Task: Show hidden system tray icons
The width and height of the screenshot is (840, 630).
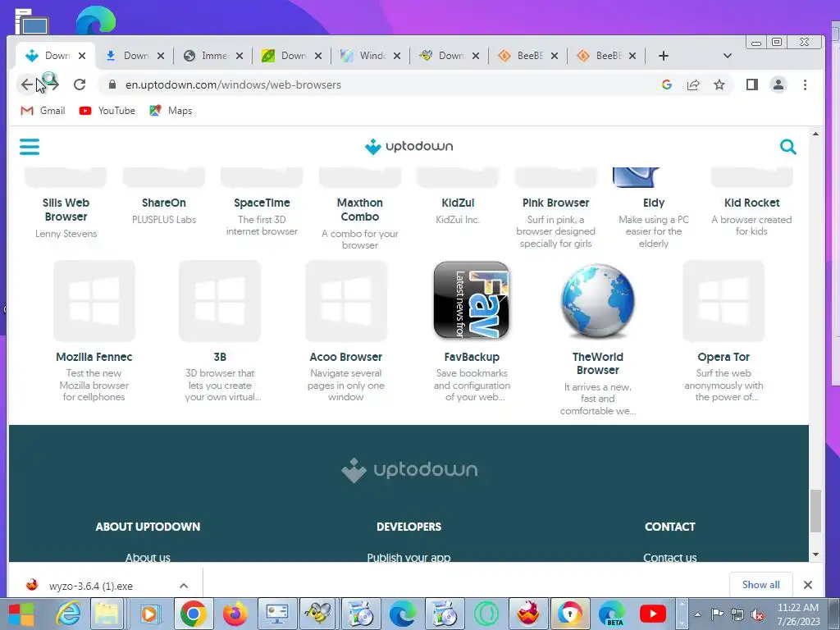Action: (x=697, y=614)
